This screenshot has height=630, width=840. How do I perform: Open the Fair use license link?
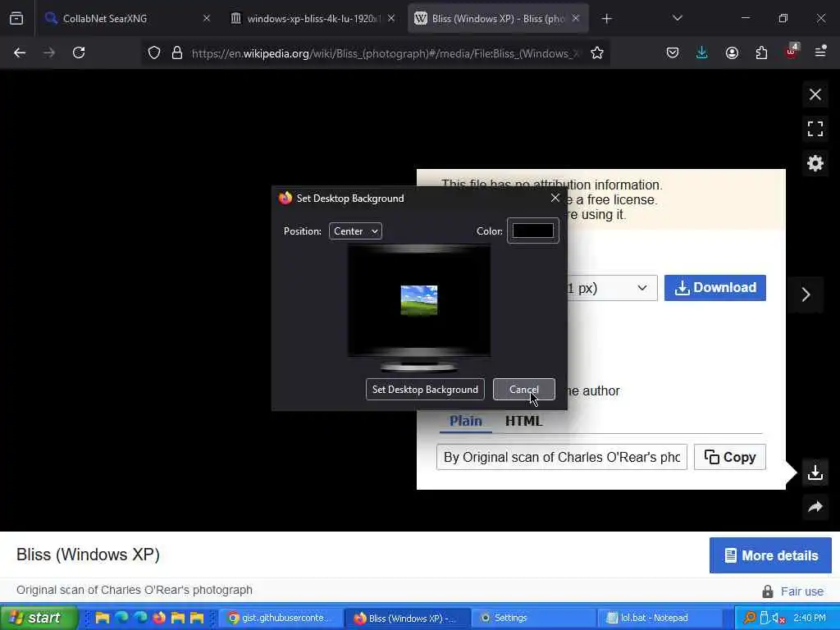point(802,591)
